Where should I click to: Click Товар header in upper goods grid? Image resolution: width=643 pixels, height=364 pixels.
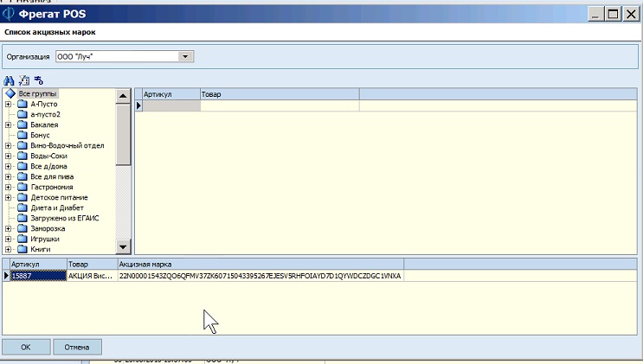[280, 94]
